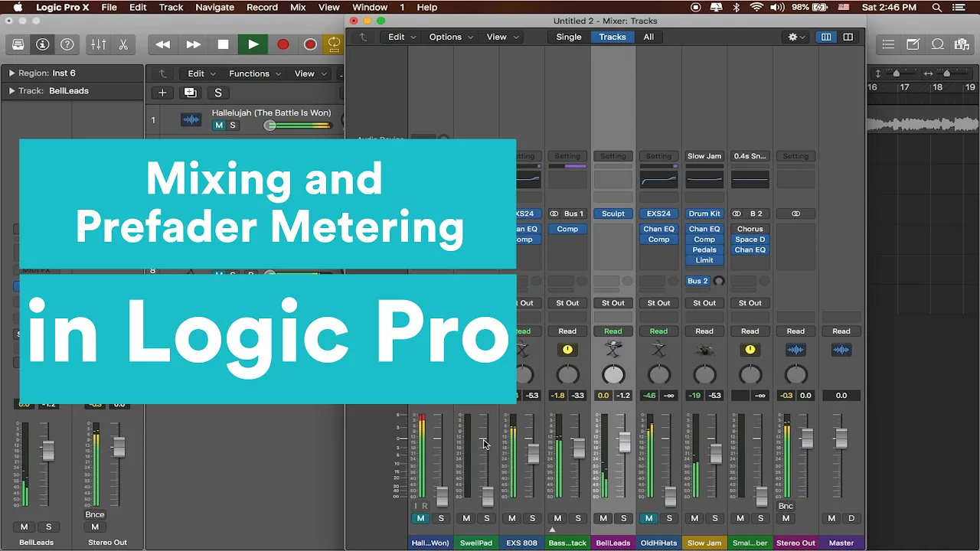Unmute the OldHiHats channel
Viewport: 980px width, 551px height.
(648, 518)
